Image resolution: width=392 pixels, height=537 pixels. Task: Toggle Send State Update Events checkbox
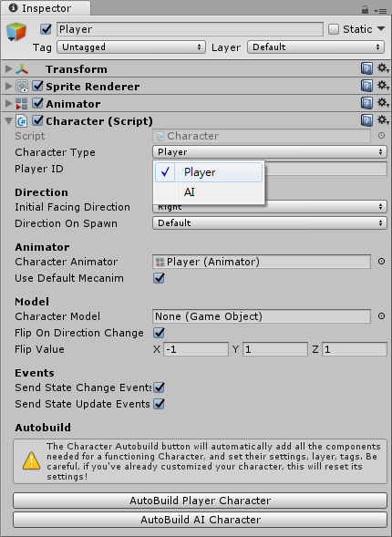(x=159, y=404)
